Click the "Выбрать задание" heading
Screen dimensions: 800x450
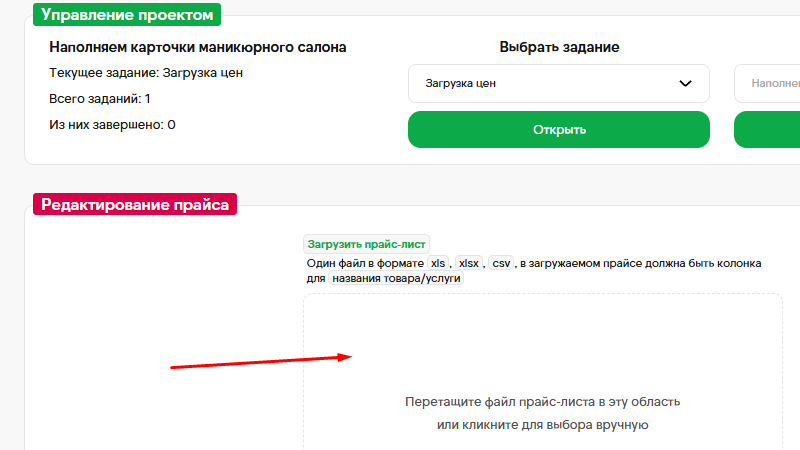(559, 47)
